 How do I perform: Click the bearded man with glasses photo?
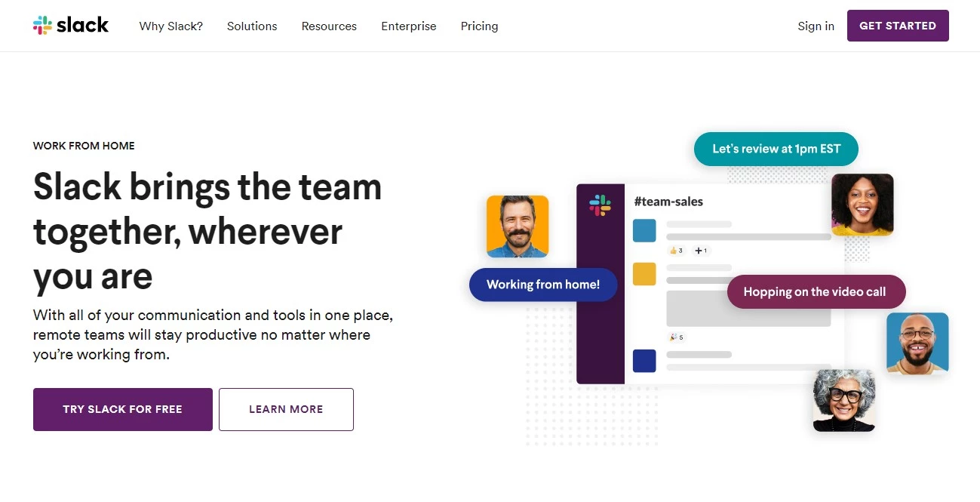pyautogui.click(x=917, y=343)
